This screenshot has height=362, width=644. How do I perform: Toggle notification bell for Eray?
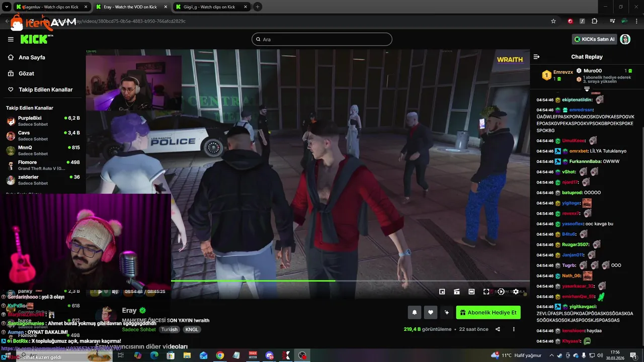415,312
